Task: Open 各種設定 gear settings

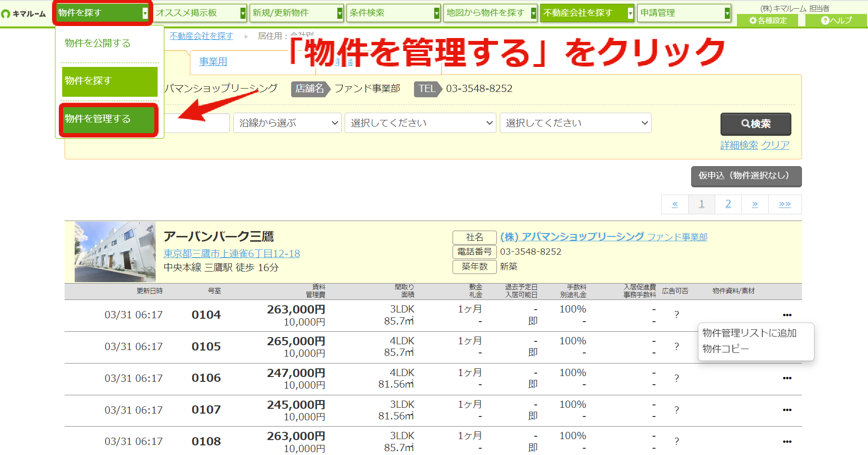Action: pos(768,21)
